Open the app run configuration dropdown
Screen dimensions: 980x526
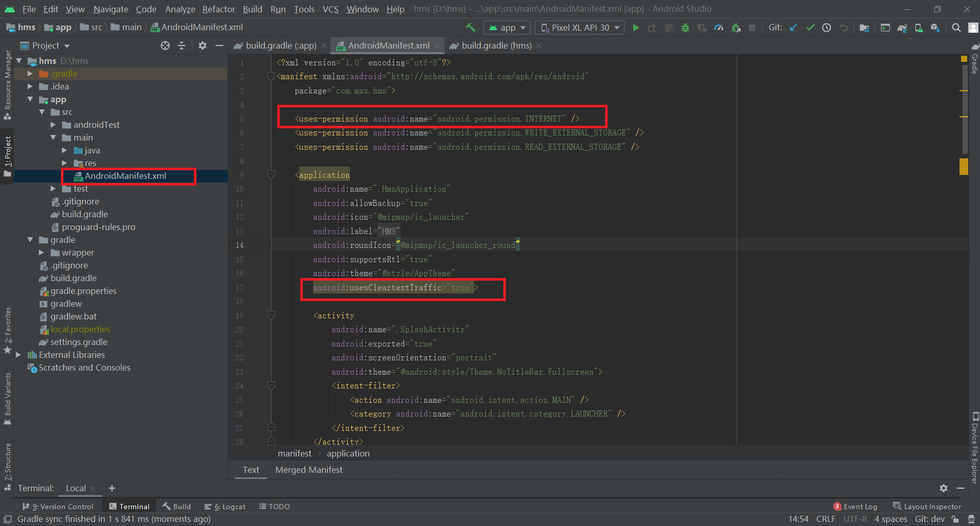507,28
